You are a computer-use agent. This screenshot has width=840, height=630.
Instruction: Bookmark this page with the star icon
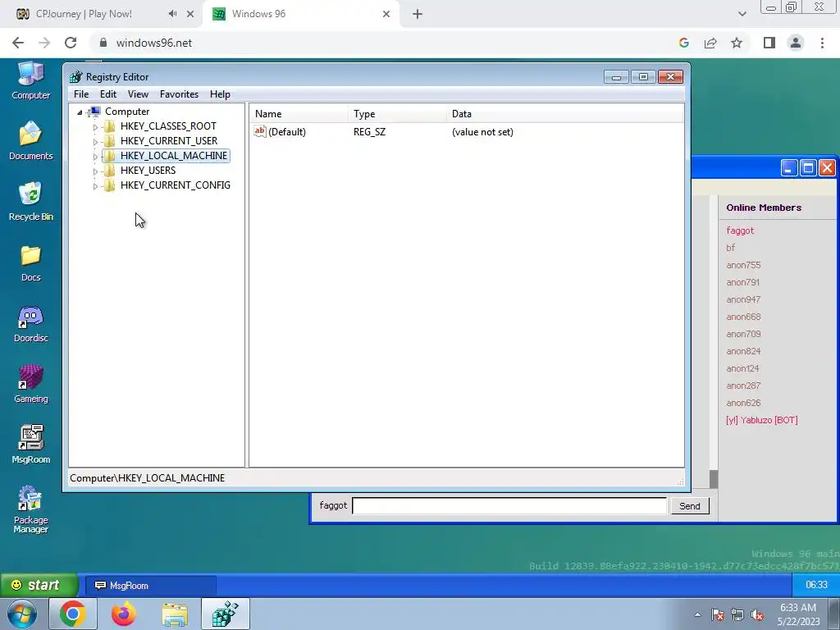737,43
